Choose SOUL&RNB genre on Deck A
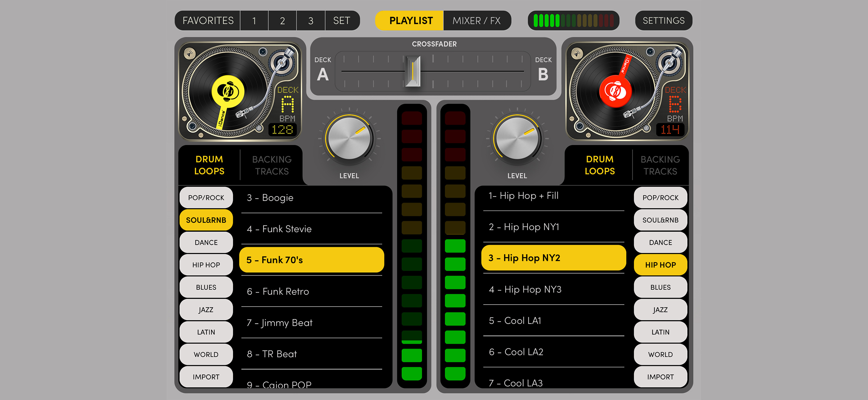 click(206, 220)
